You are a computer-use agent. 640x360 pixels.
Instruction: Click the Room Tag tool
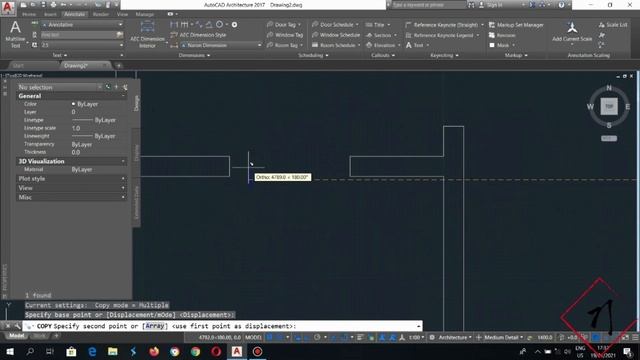284,45
